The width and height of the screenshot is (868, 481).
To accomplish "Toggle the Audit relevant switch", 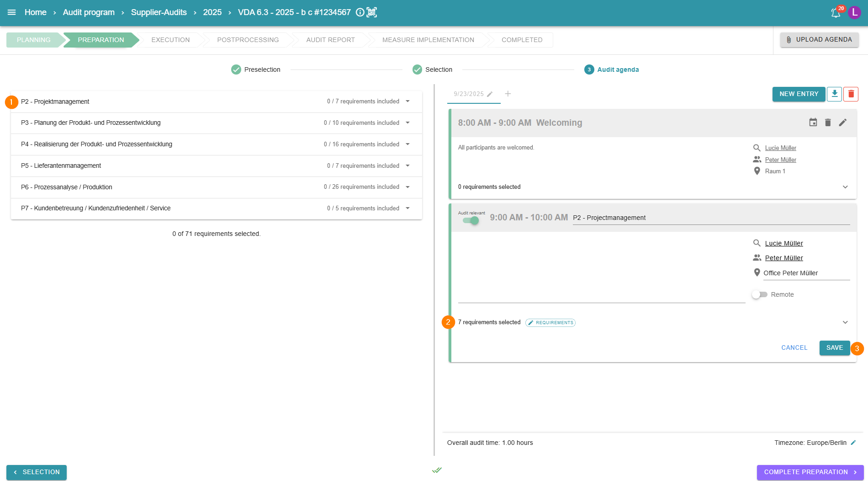I will click(471, 220).
